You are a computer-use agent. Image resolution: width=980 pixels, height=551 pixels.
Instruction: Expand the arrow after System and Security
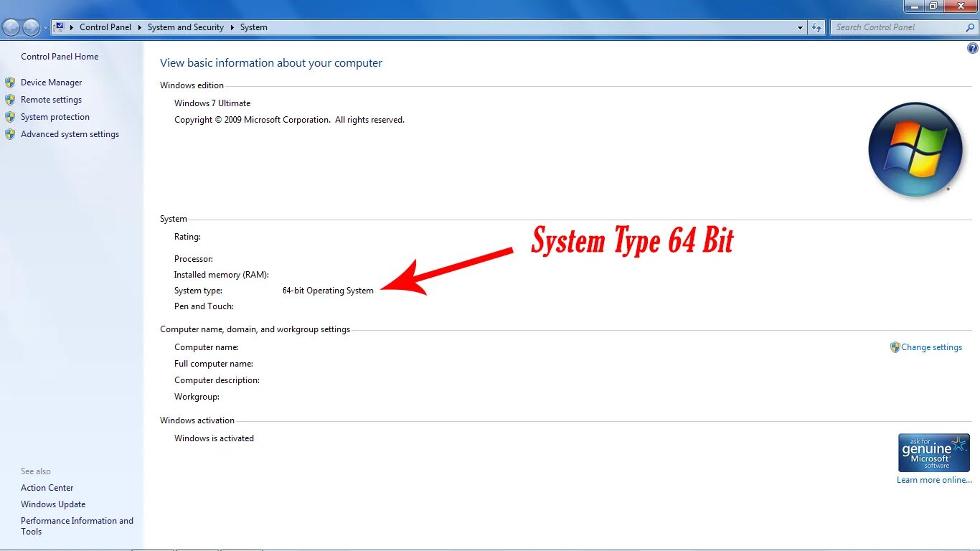232,27
